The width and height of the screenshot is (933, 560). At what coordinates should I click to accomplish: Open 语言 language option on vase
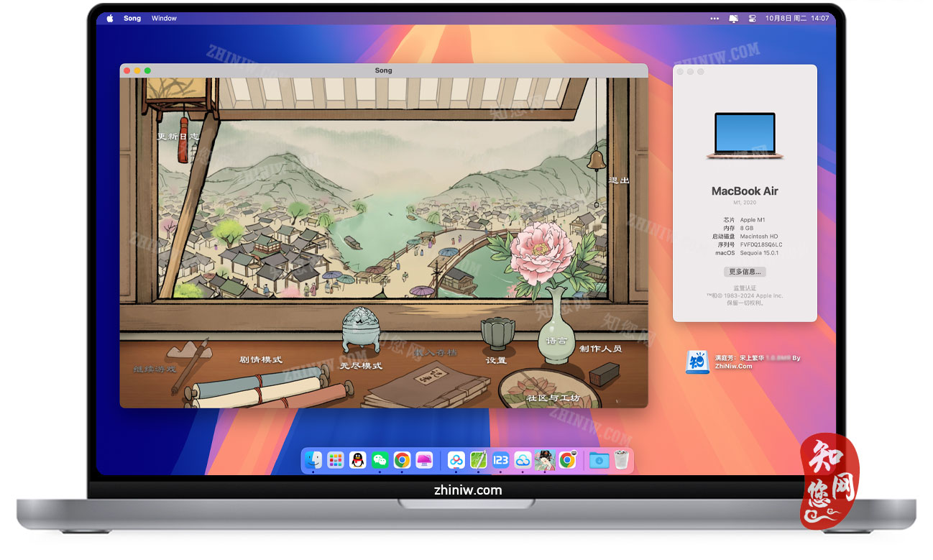pyautogui.click(x=556, y=341)
